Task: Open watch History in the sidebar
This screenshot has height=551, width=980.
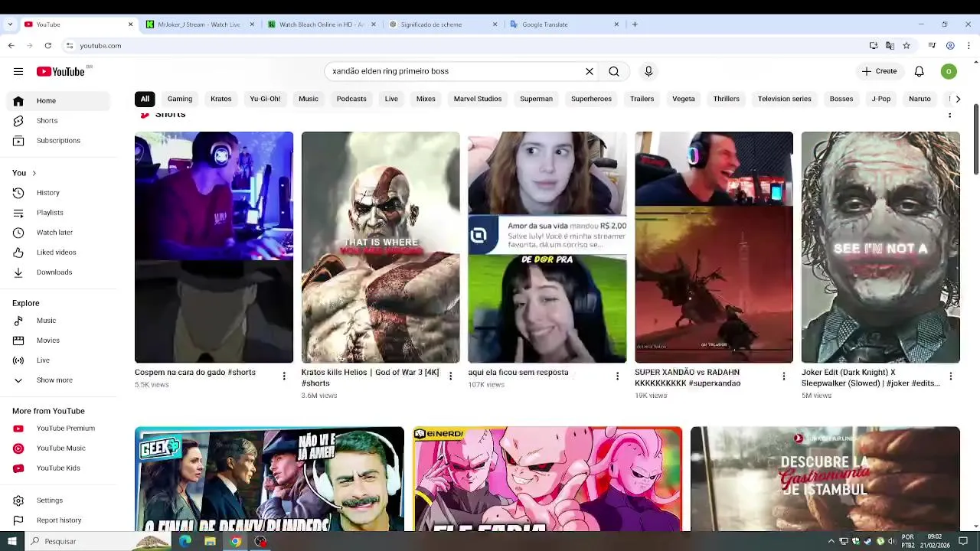Action: click(57, 193)
